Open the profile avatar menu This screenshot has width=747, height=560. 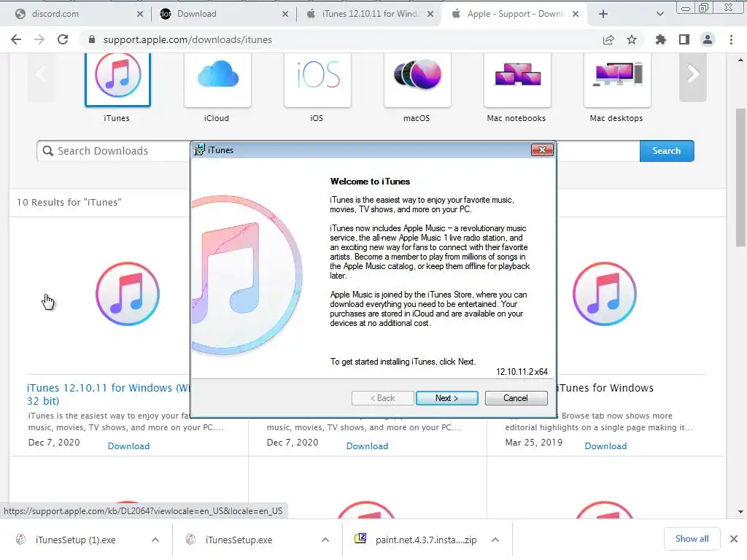click(x=708, y=39)
